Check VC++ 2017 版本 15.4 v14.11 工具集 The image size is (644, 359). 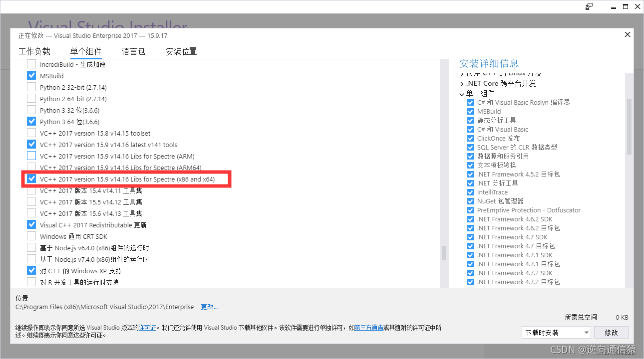[31, 190]
